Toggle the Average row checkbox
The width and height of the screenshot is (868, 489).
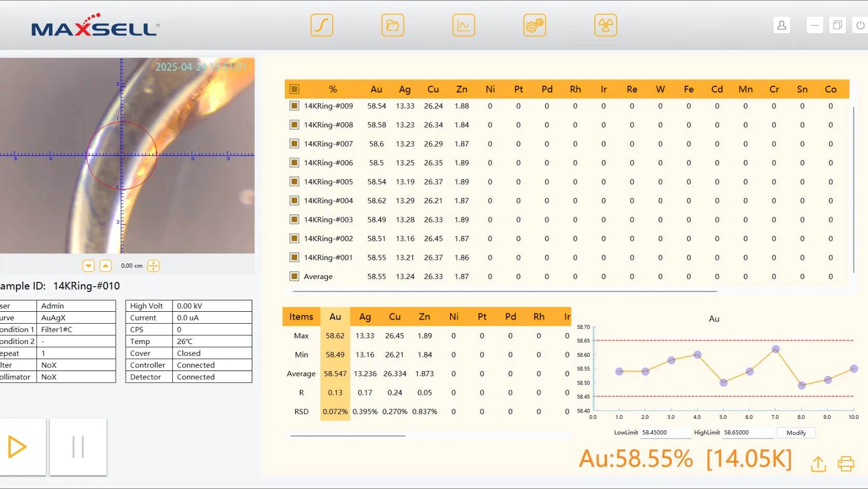[x=294, y=276]
